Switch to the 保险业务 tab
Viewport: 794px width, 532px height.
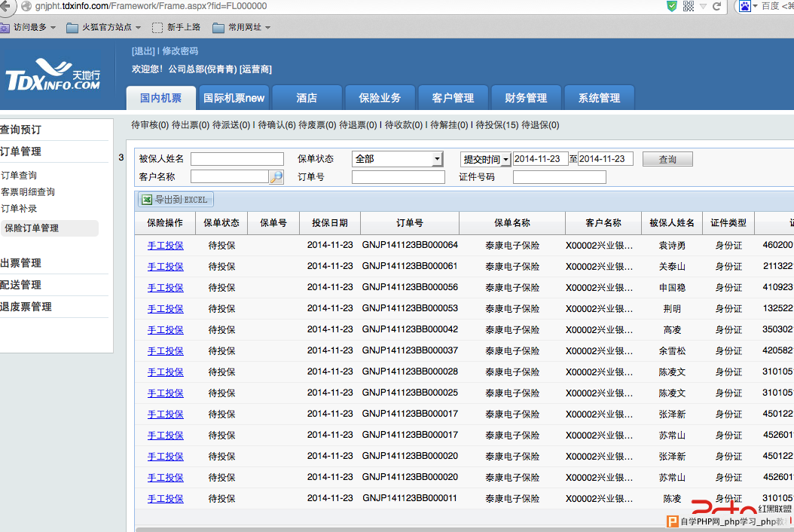coord(380,98)
